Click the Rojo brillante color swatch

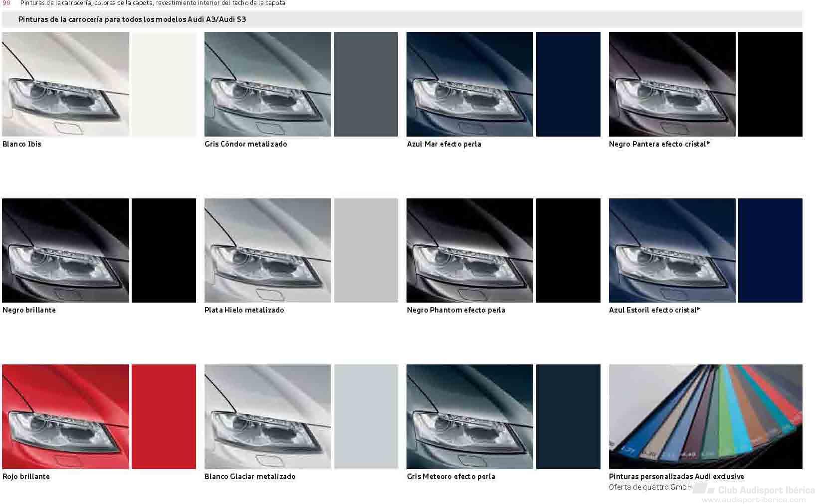click(164, 417)
